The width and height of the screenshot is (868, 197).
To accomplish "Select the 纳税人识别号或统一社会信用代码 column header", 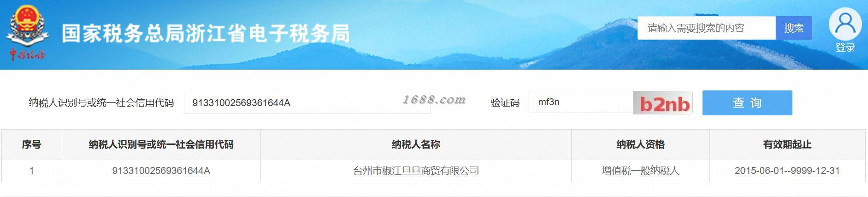I will 161,145.
